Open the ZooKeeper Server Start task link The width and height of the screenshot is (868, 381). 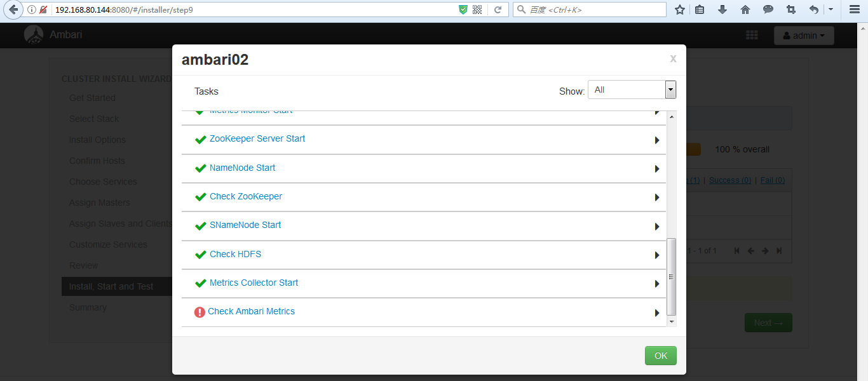[x=257, y=138]
